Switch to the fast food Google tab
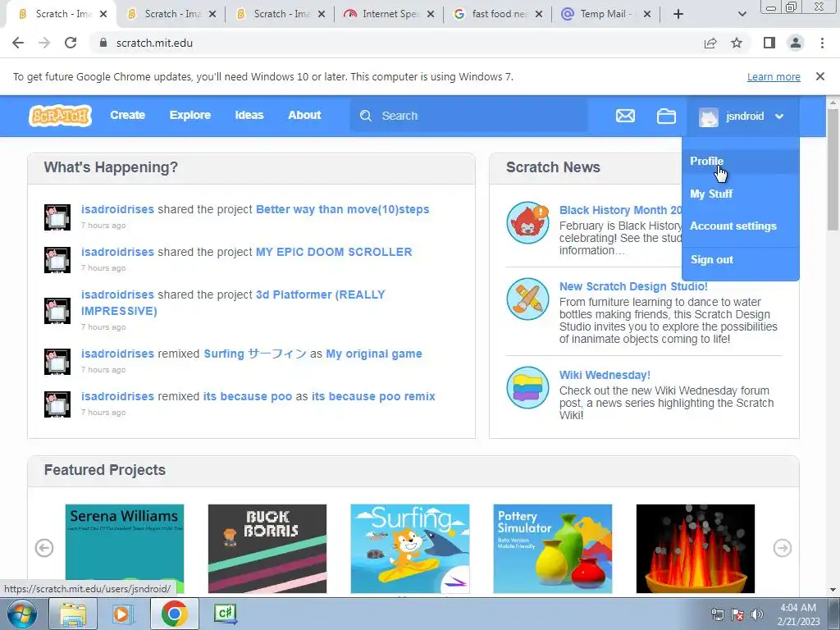The height and width of the screenshot is (630, 840). click(x=496, y=14)
